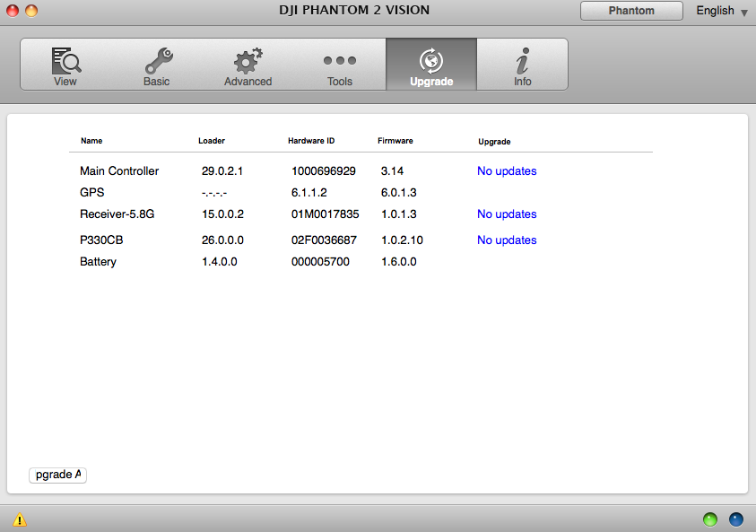Click No updates link for Receiver-5.8G
This screenshot has height=532, width=756.
507,214
